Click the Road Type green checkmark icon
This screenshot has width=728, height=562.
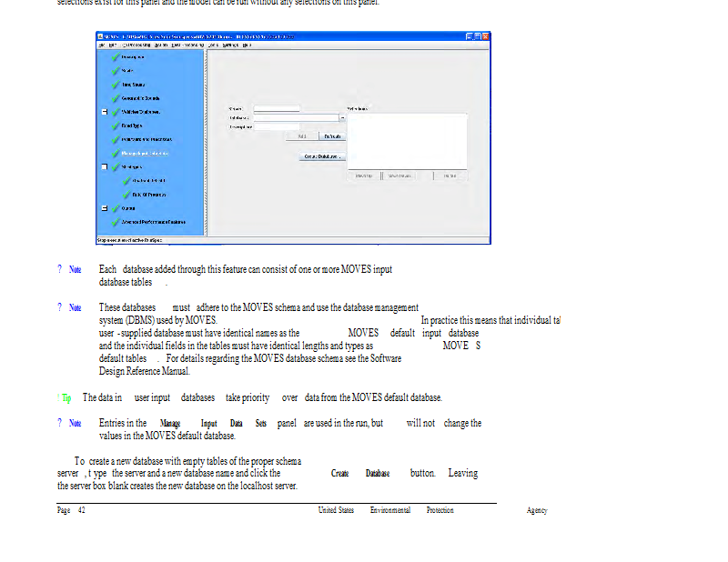click(x=116, y=125)
